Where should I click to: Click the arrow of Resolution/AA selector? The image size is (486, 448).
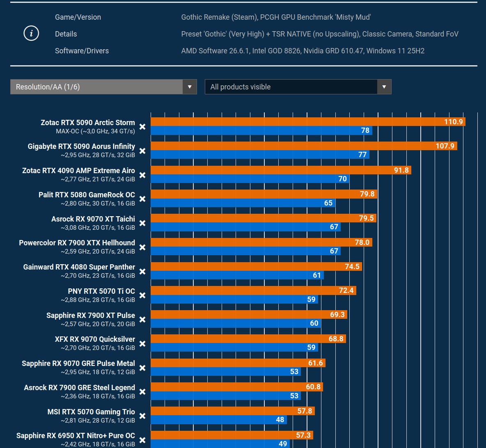point(190,87)
